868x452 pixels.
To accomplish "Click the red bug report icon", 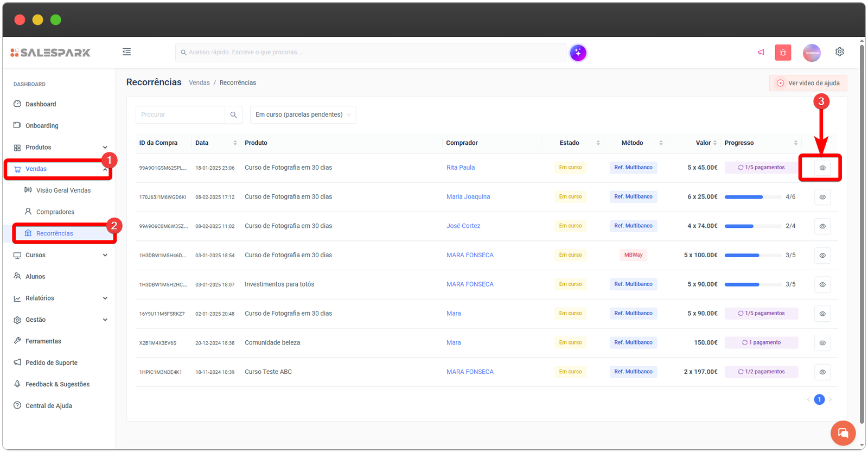I will coord(783,53).
